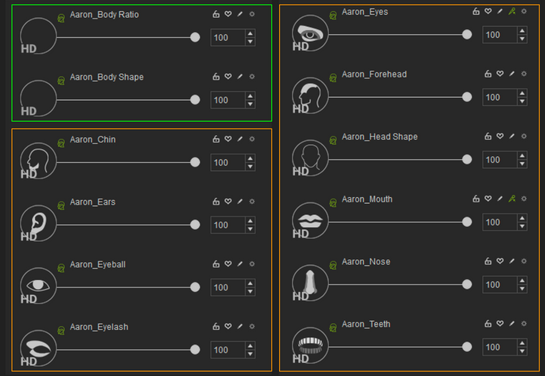Toggle the circle dot for Aaron_Body Shape
Screen dimensions: 545x376
point(252,76)
